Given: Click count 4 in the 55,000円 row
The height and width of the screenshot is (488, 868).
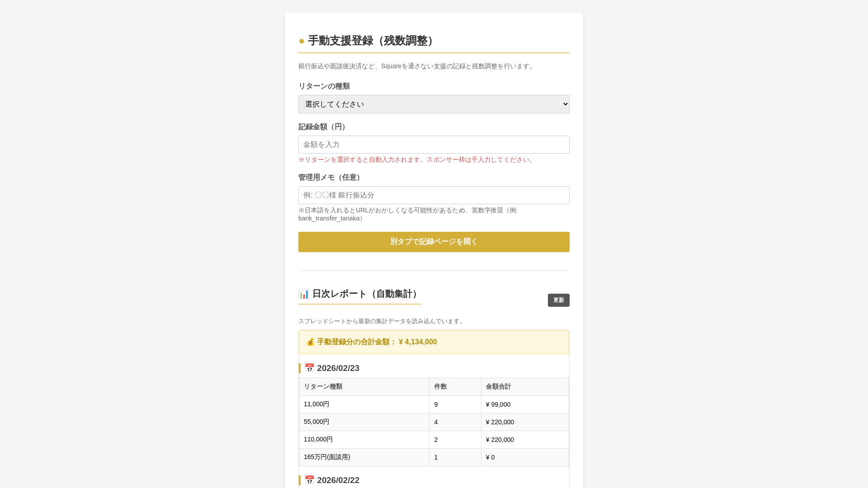Looking at the screenshot, I should click(455, 422).
